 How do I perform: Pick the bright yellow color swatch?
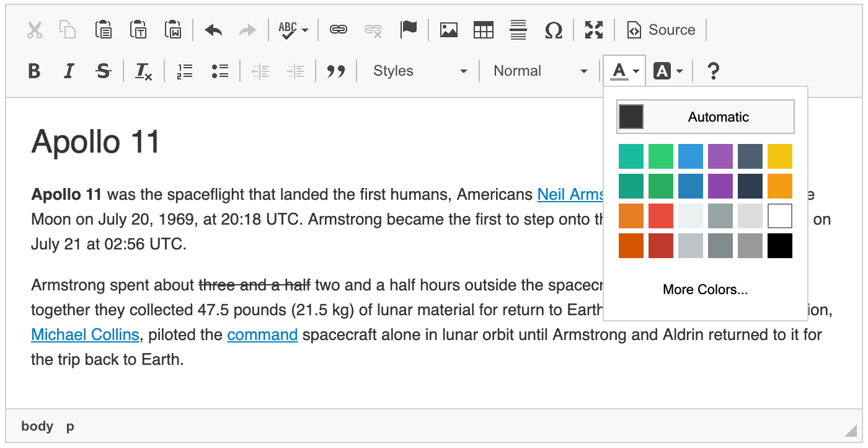click(780, 156)
